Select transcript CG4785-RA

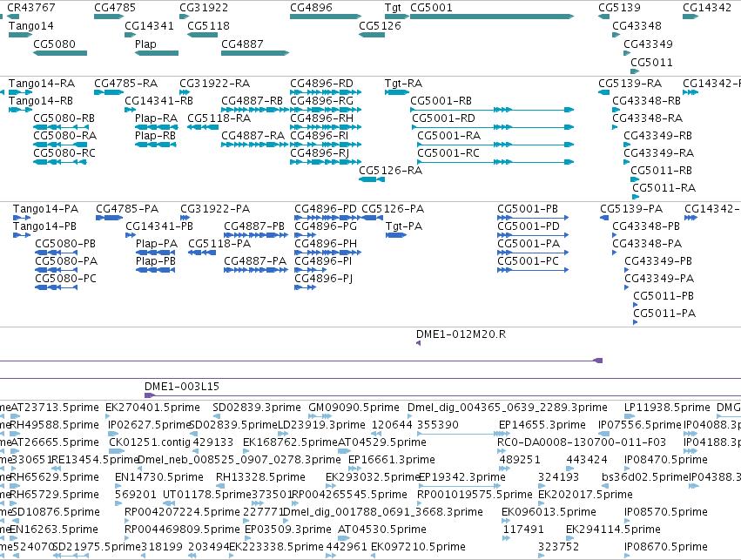(x=109, y=92)
